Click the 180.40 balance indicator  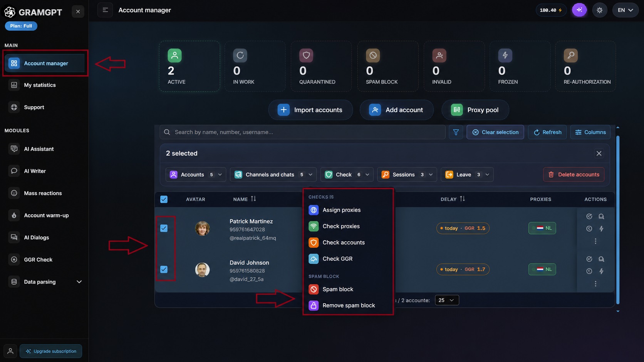[551, 10]
